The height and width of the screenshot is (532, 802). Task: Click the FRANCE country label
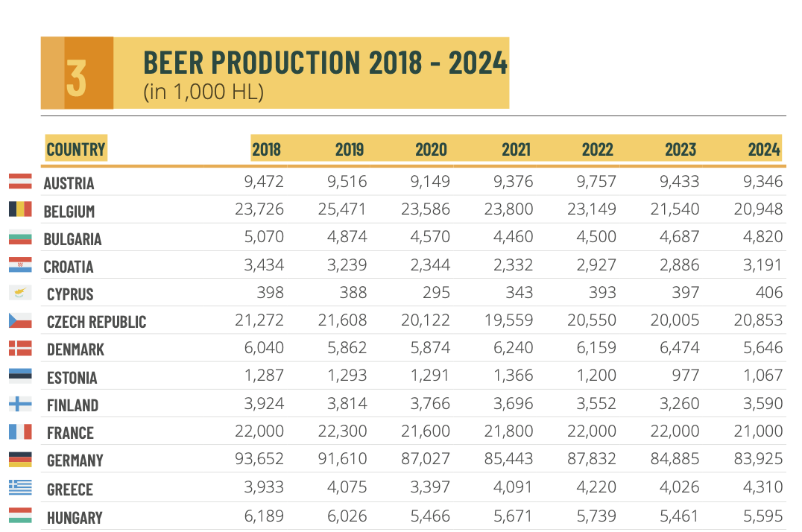point(70,433)
